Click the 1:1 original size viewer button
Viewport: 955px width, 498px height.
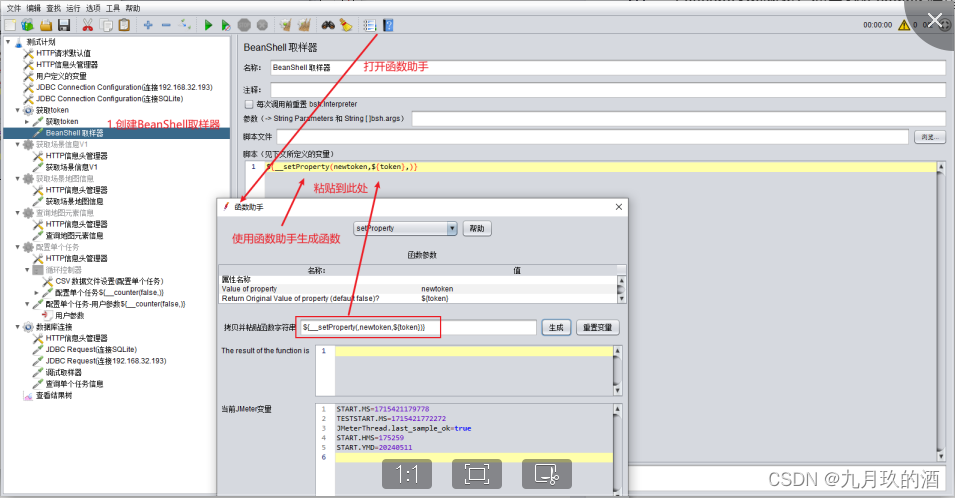point(407,474)
